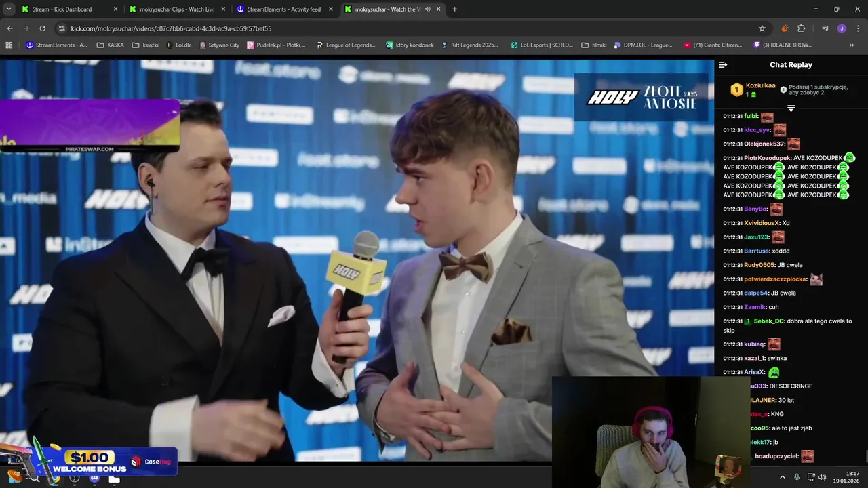Image resolution: width=868 pixels, height=488 pixels.
Task: Click username fulbi in chat
Action: [x=751, y=116]
